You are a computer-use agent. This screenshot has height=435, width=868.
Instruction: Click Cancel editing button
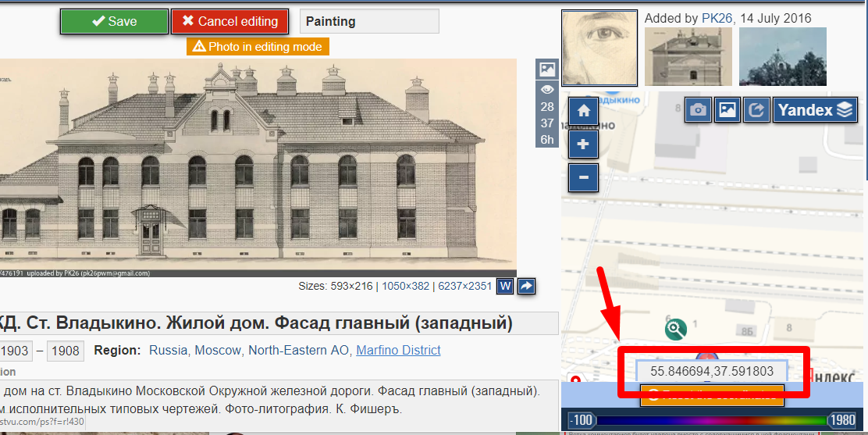pyautogui.click(x=229, y=22)
